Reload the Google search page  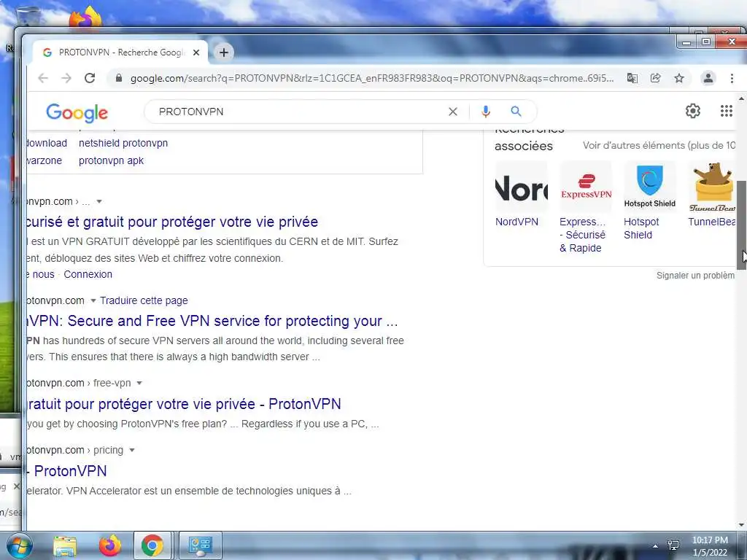(x=90, y=78)
